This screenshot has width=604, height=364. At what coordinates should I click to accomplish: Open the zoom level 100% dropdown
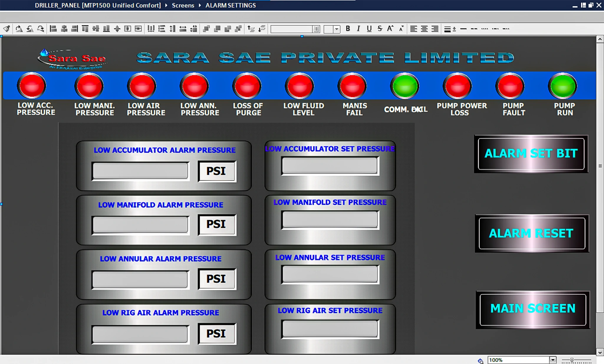pyautogui.click(x=553, y=360)
